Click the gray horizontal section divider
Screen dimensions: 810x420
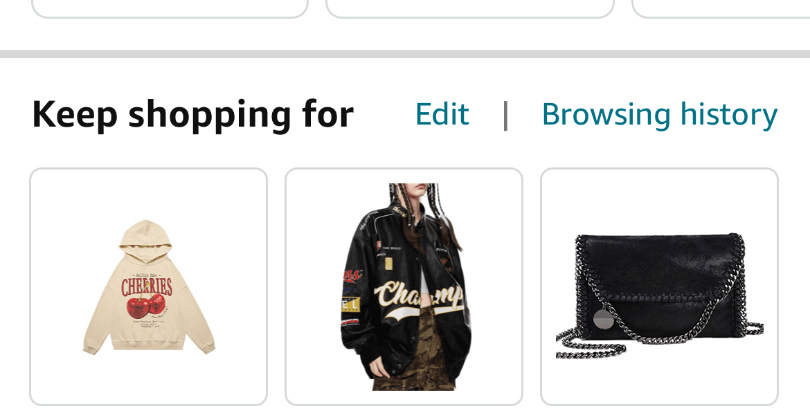[x=405, y=54]
